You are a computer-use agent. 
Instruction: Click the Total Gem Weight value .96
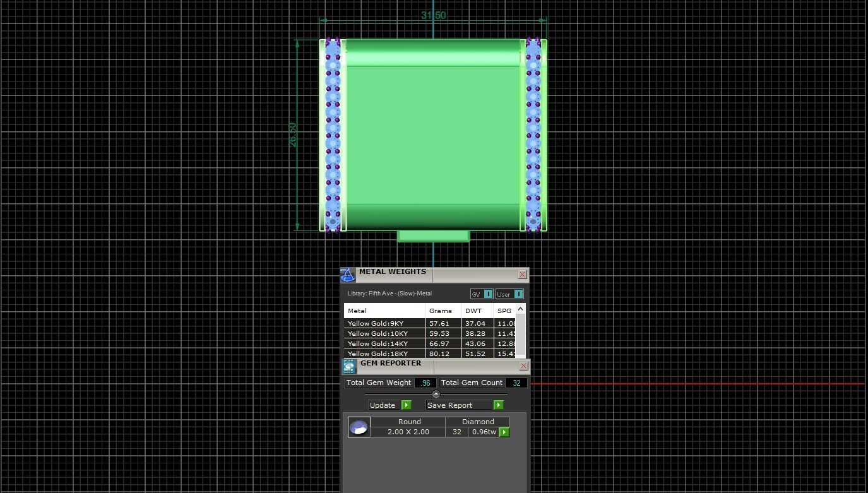[x=425, y=383]
